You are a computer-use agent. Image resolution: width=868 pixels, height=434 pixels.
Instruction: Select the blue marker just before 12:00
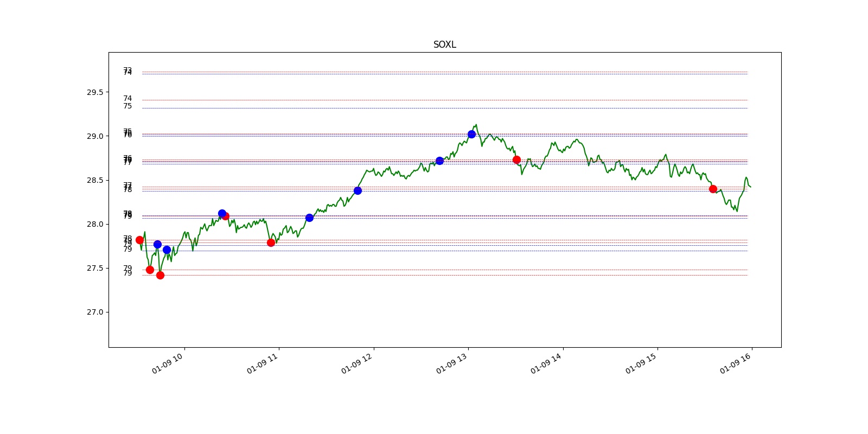click(x=358, y=190)
